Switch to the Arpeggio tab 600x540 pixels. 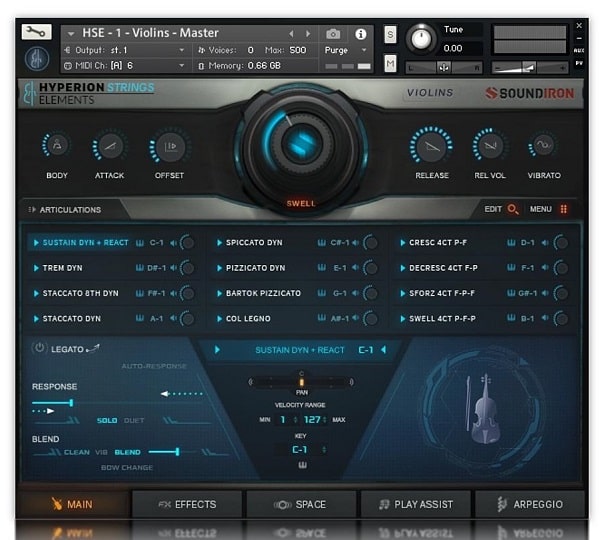530,504
